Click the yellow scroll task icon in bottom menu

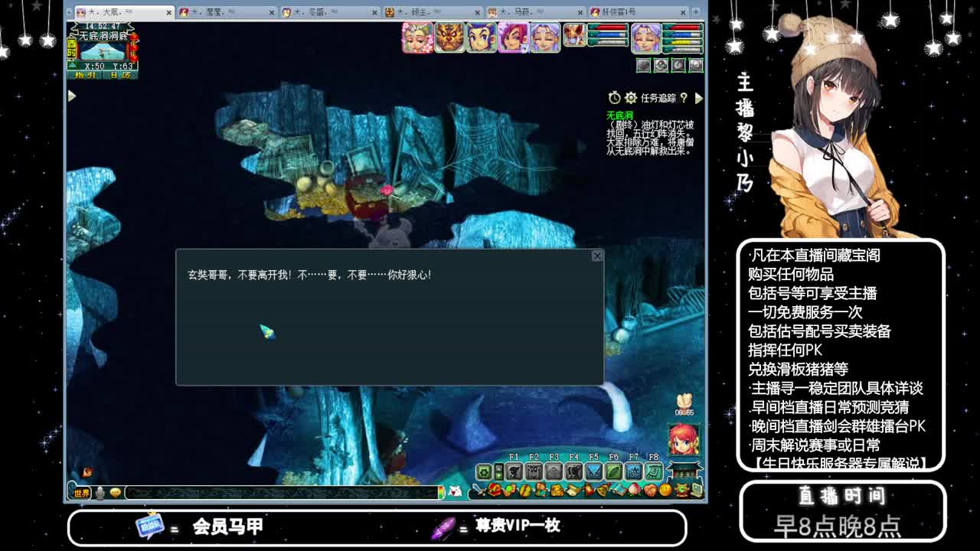(x=573, y=491)
